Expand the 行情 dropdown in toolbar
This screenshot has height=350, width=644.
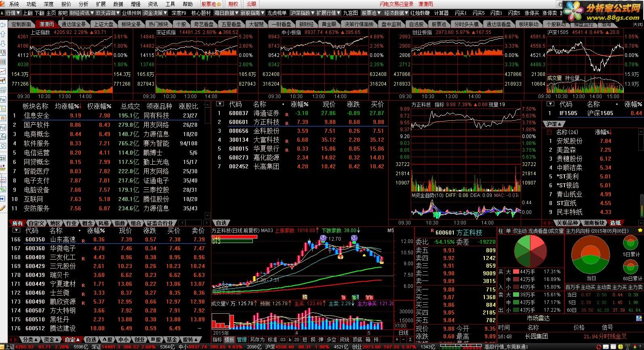coord(13,13)
